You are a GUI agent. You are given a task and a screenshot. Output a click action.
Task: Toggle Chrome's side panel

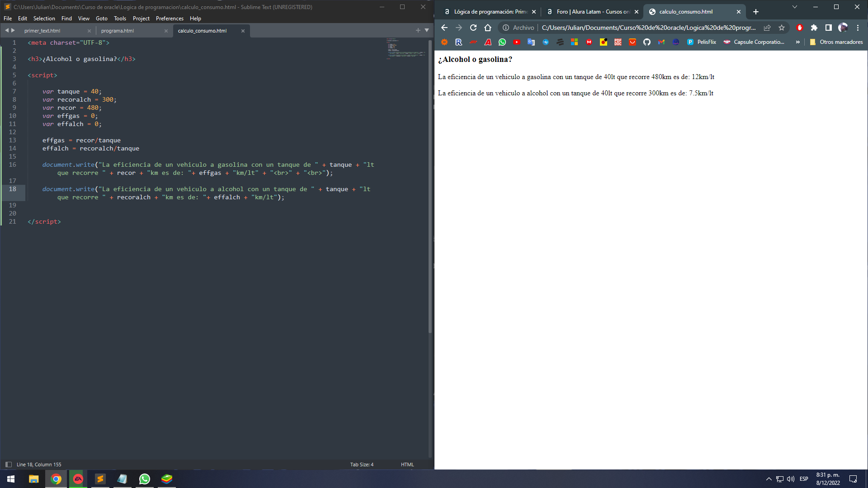coord(829,28)
